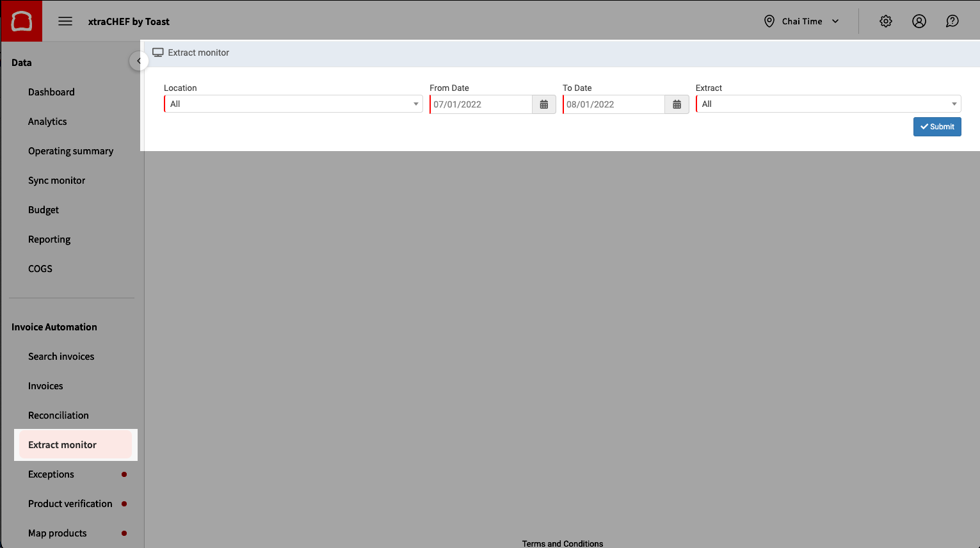Click the Toast logo icon
980x548 pixels.
click(x=21, y=20)
